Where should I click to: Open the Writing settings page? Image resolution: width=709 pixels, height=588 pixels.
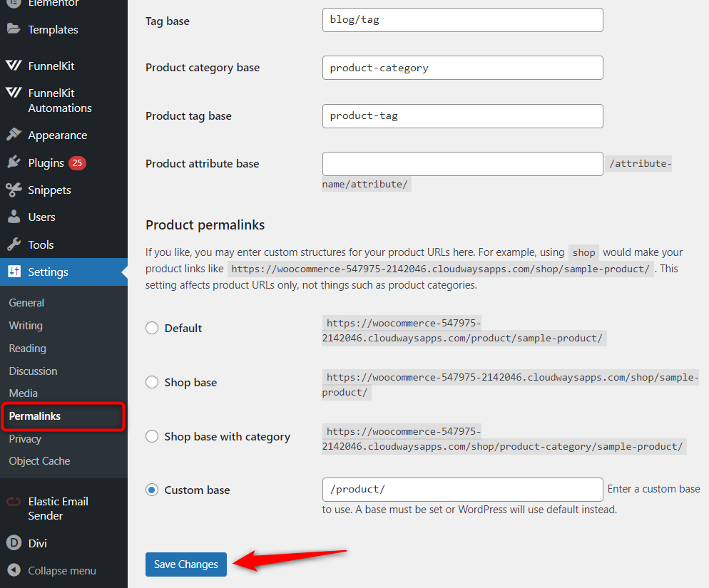click(x=26, y=325)
